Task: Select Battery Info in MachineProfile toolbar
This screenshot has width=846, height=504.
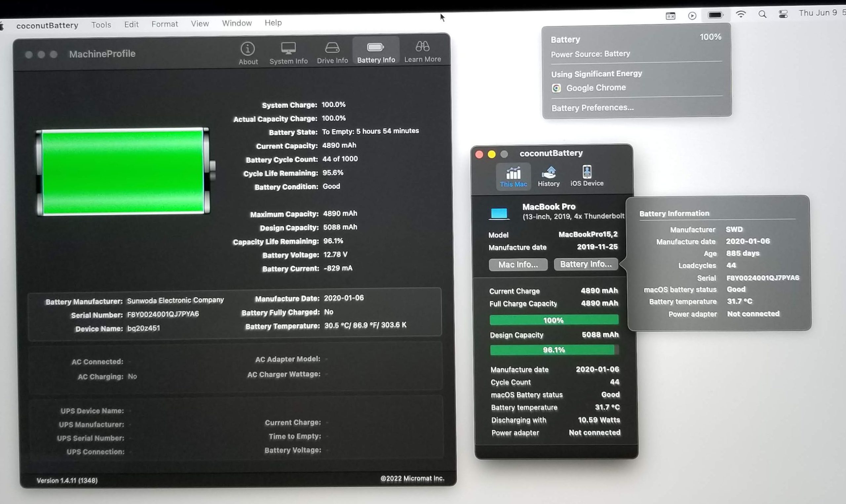Action: point(376,51)
